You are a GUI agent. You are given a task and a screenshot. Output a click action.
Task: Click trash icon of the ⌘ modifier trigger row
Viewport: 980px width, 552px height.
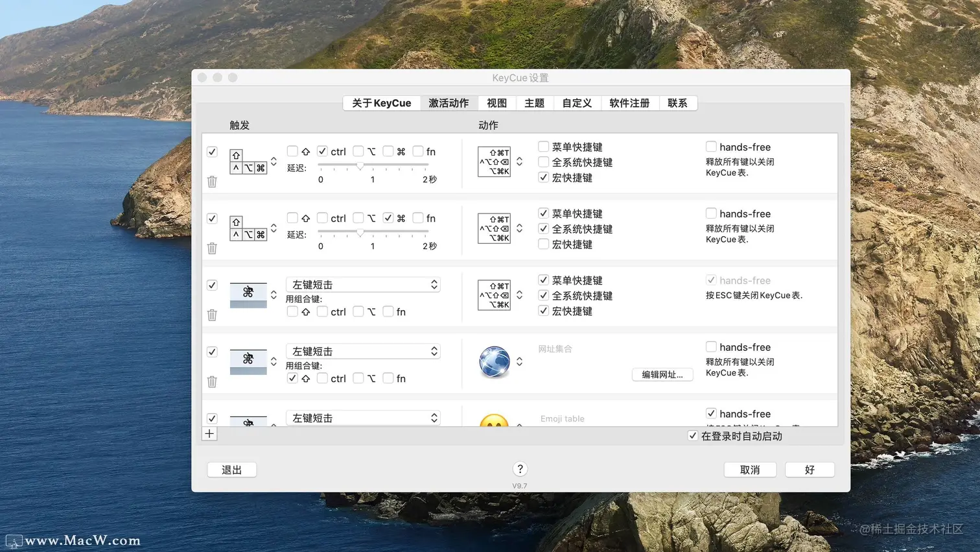(x=212, y=248)
